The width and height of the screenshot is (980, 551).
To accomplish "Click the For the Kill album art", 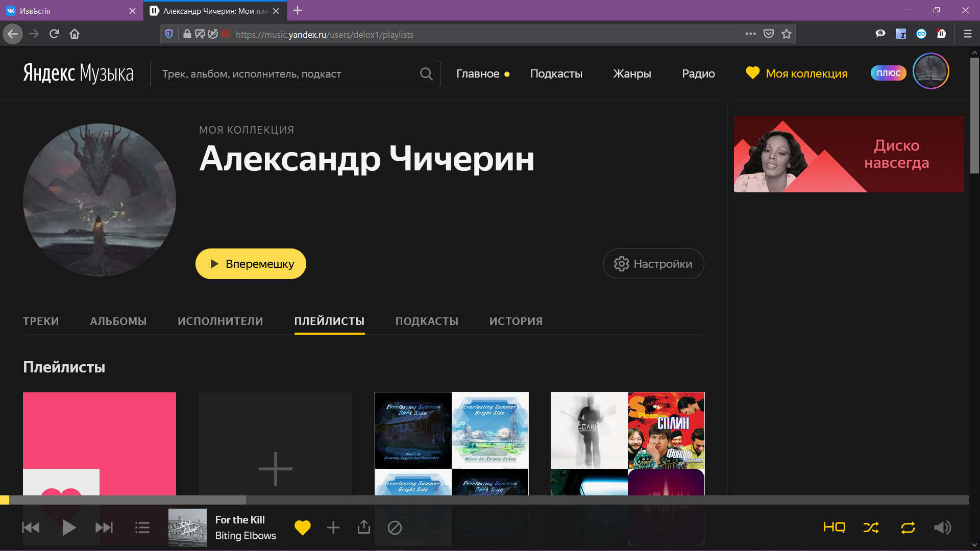I will point(187,528).
